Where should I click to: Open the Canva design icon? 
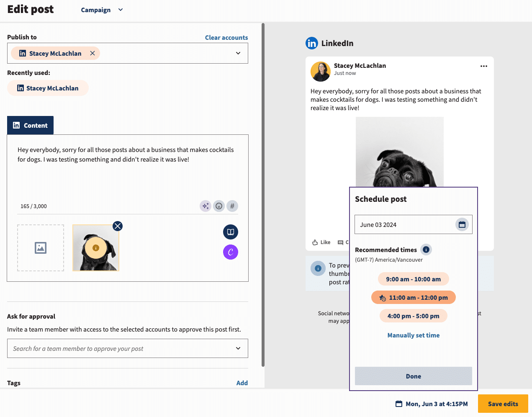(231, 252)
